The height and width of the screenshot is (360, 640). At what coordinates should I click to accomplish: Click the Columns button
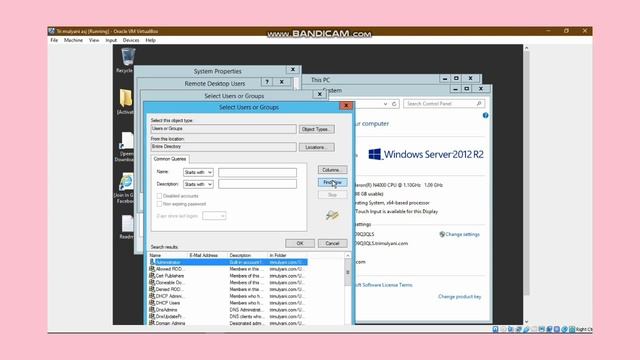[332, 169]
